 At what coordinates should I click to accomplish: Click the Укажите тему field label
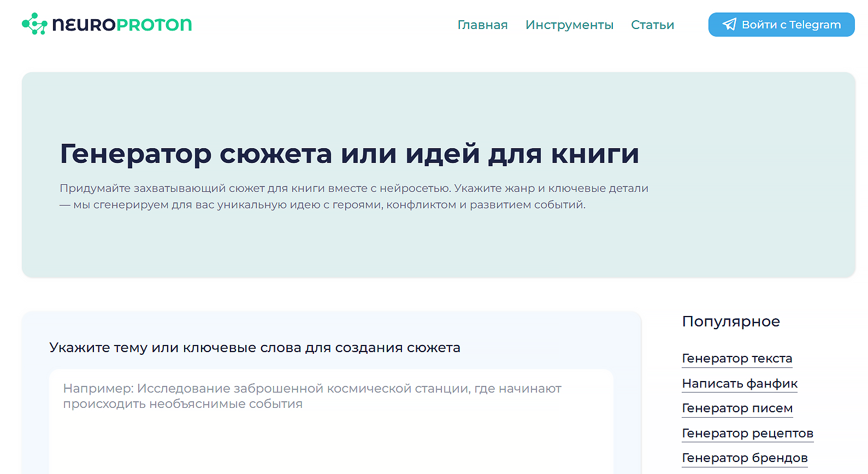point(255,348)
